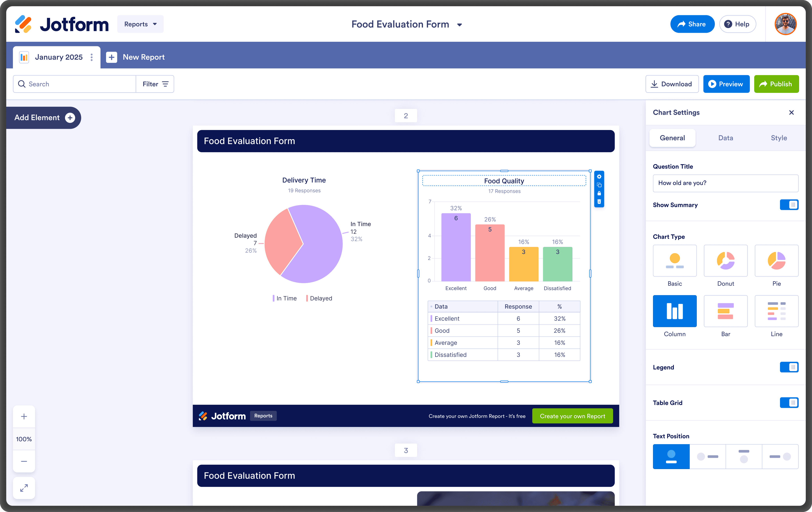
Task: Select the Bar chart type
Action: pyautogui.click(x=725, y=311)
